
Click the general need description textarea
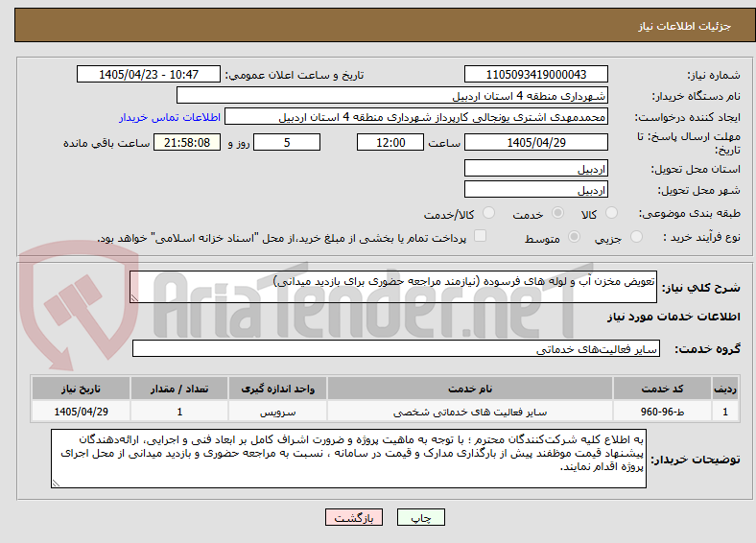393,287
